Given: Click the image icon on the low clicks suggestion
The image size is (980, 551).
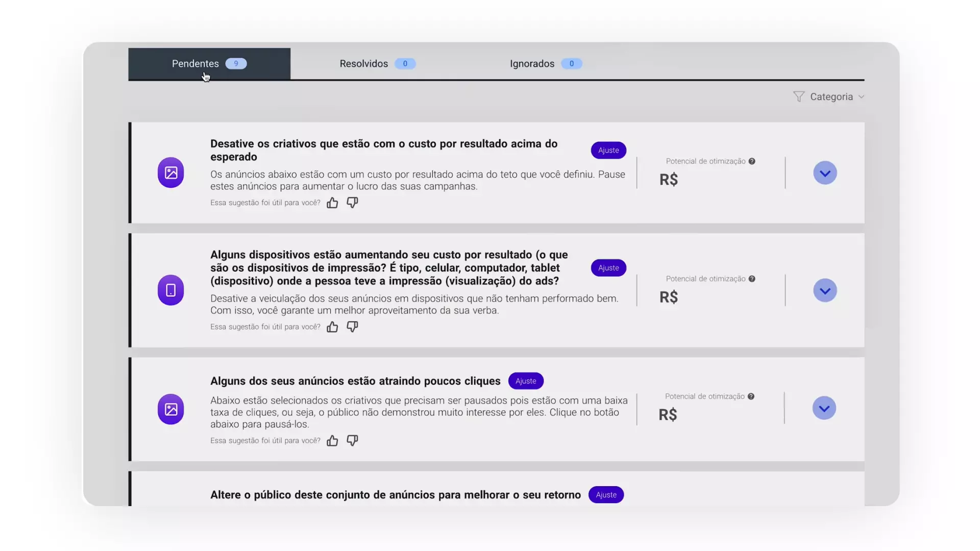Looking at the screenshot, I should tap(170, 409).
